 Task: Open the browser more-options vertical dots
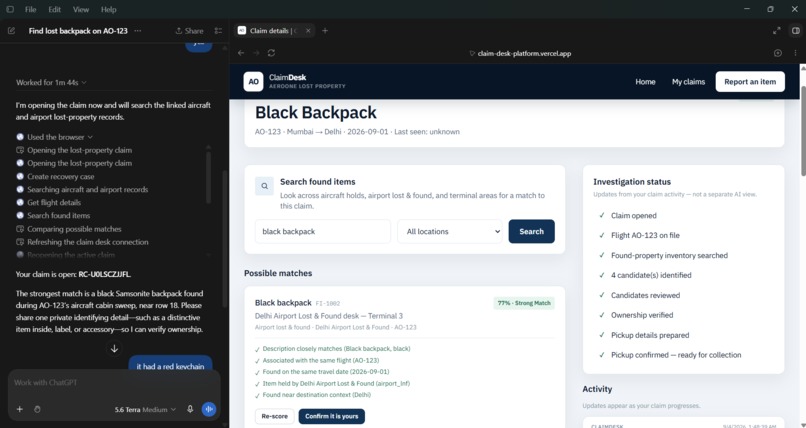(795, 53)
